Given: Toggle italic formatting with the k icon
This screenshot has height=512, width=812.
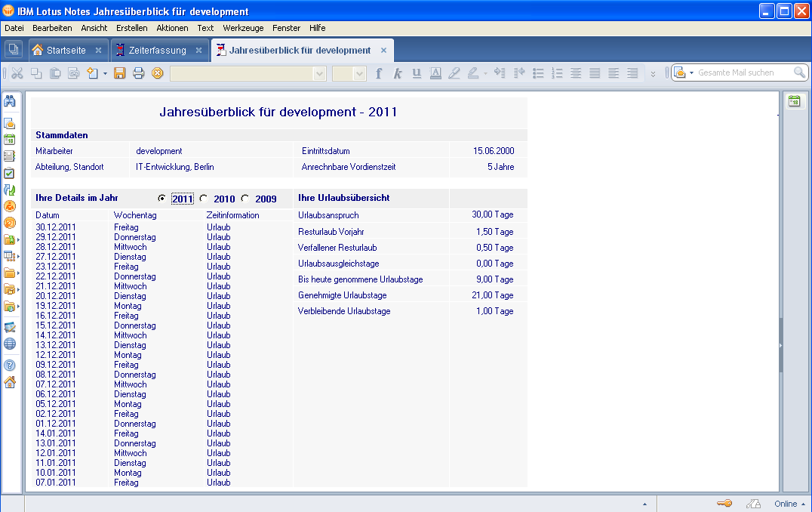Looking at the screenshot, I should pos(397,73).
